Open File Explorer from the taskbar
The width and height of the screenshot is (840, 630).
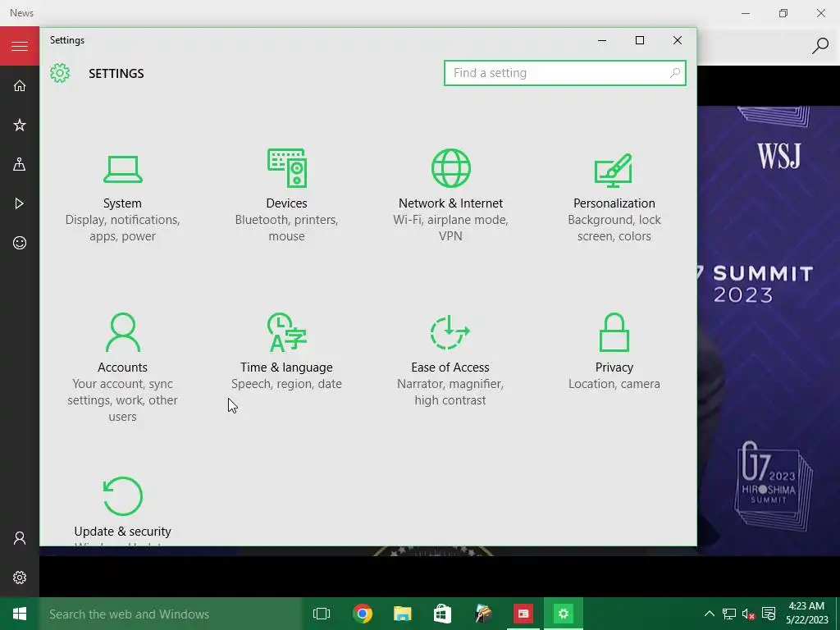(x=402, y=614)
